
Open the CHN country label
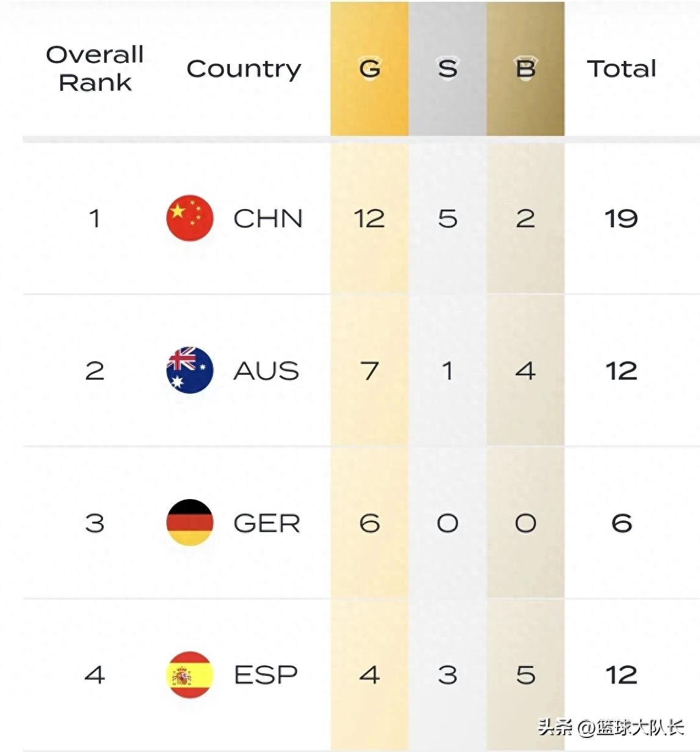268,218
